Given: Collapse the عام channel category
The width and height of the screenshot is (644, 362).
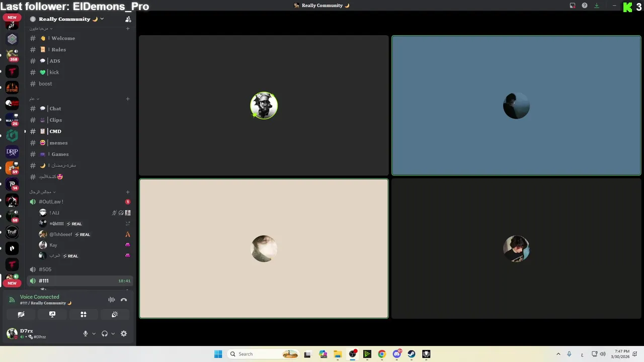Looking at the screenshot, I should click(x=34, y=99).
